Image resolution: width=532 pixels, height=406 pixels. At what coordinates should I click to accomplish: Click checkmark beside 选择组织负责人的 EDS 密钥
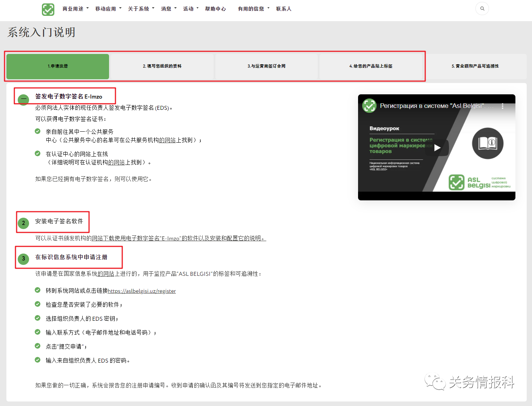coord(37,318)
